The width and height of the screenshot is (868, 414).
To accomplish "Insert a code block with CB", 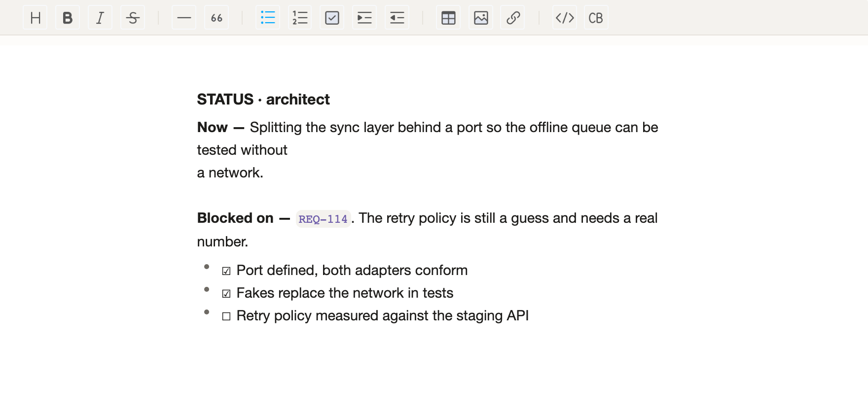I will [596, 18].
